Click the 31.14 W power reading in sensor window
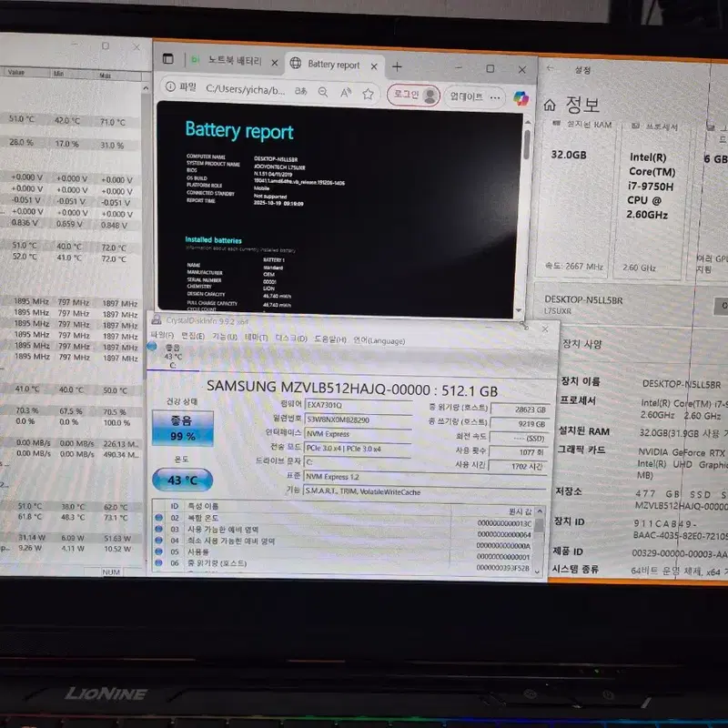 click(32, 537)
